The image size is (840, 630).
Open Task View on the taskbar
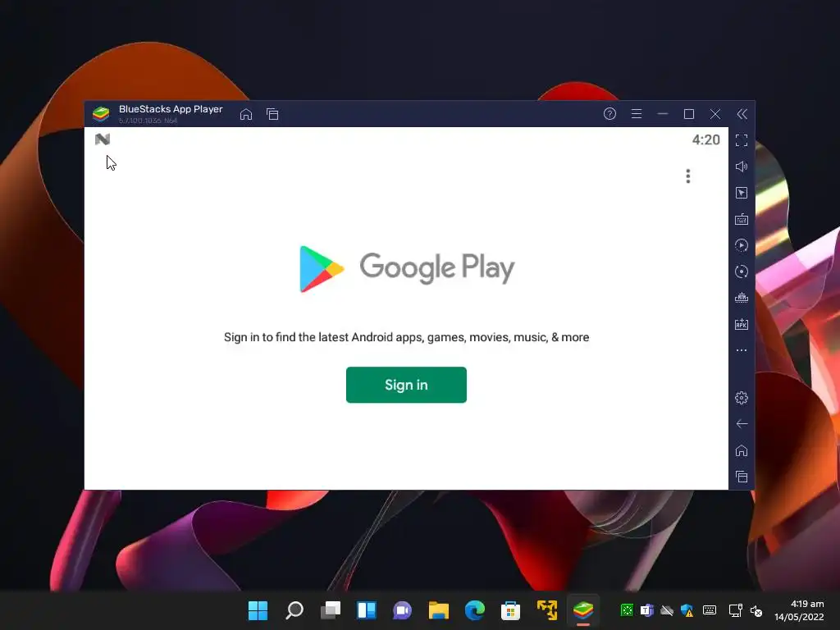tap(331, 610)
